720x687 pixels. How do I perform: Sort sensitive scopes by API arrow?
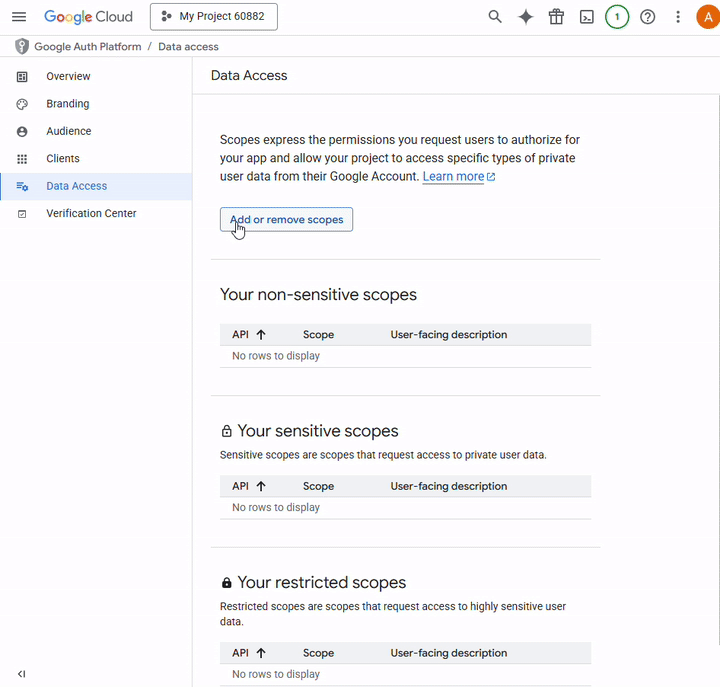click(261, 486)
